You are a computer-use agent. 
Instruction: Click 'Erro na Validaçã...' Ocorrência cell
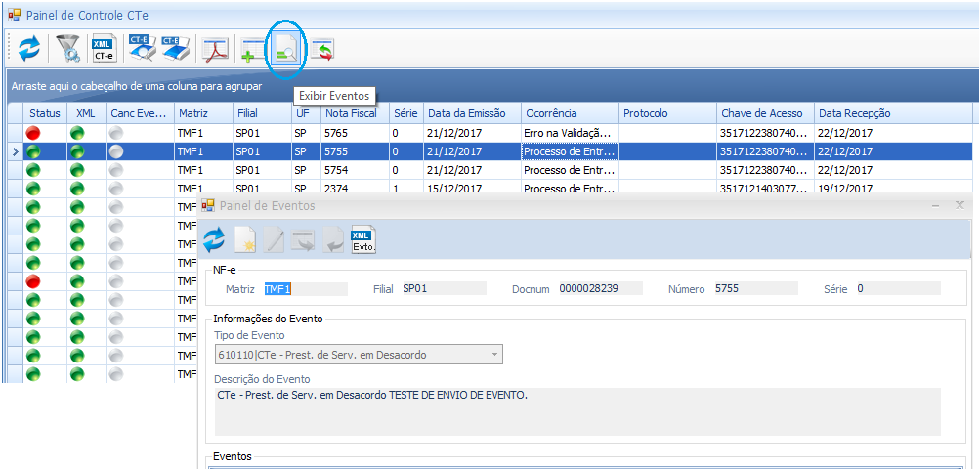[570, 133]
